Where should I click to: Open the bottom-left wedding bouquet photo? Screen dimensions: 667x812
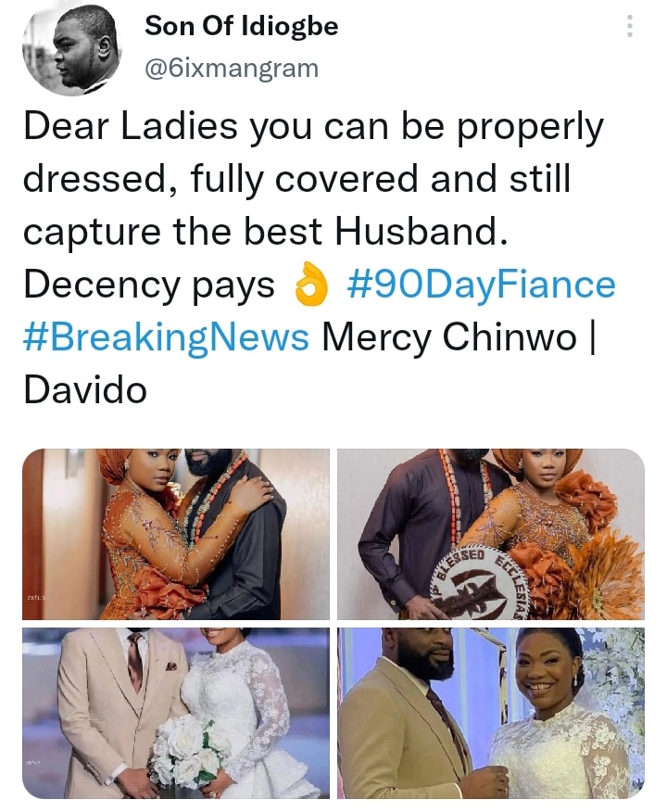click(x=176, y=712)
